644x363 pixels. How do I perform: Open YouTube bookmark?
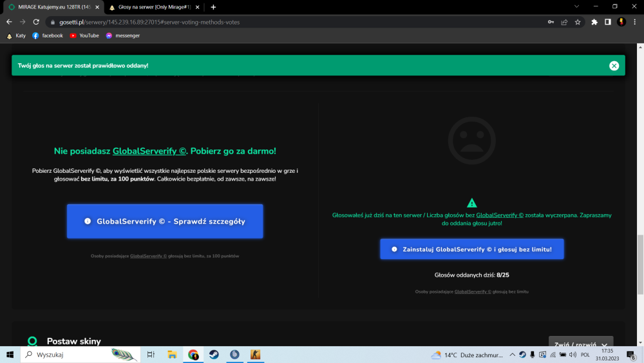(84, 35)
